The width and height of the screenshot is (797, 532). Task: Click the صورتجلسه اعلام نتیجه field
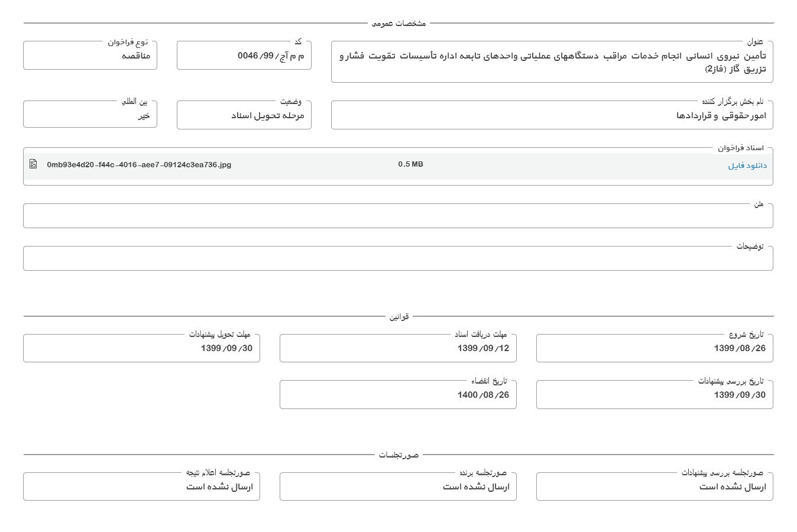click(x=141, y=486)
